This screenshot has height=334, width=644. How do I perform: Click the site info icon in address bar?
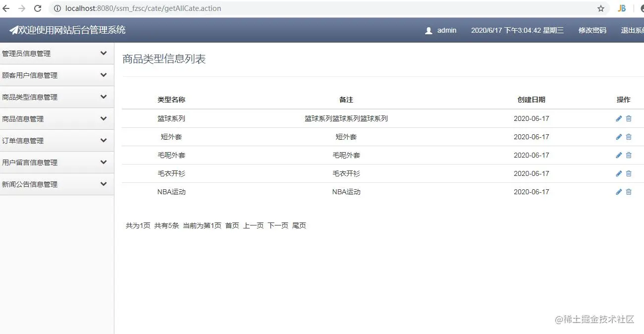pos(57,8)
